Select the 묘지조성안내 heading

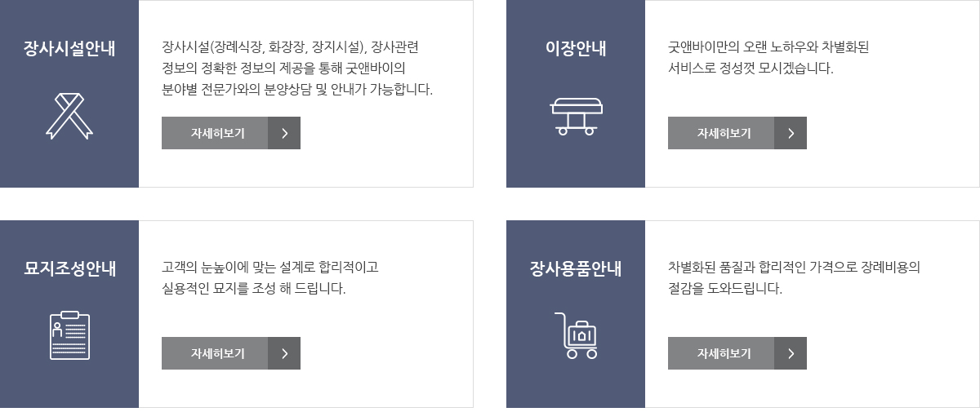tap(69, 268)
